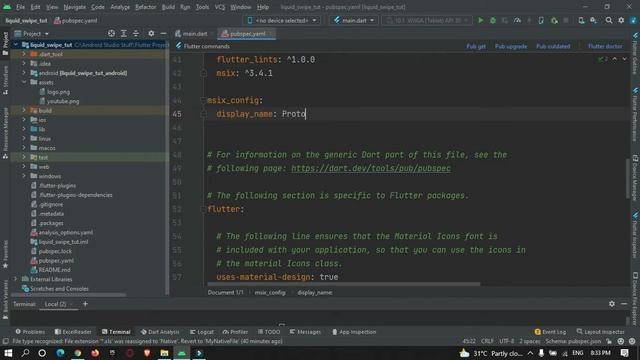Select pubspec.lock in project tree

pyautogui.click(x=55, y=251)
